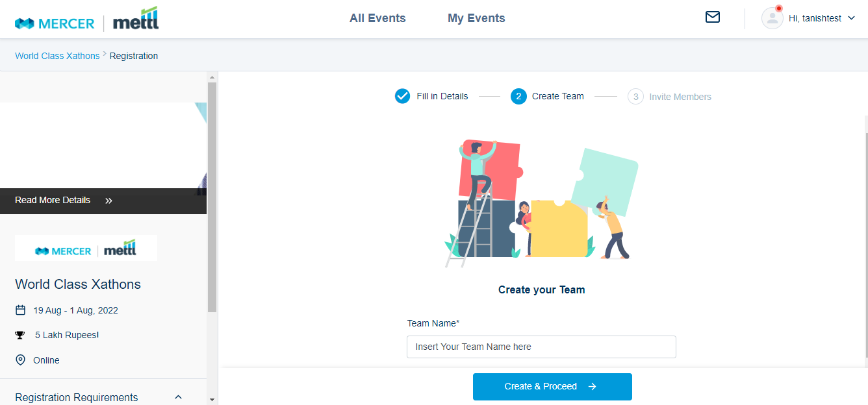Click the Fill in Details checkmark step icon
The image size is (868, 405).
point(402,96)
